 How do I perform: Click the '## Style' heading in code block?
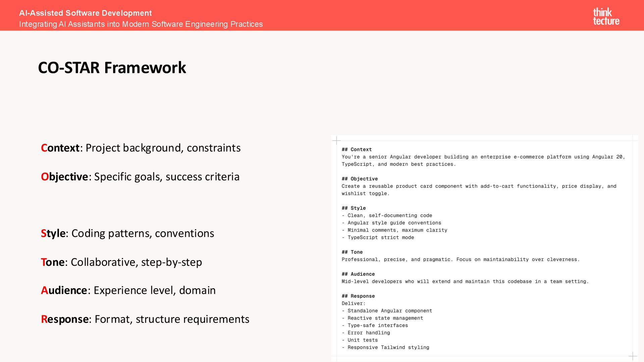coord(354,208)
